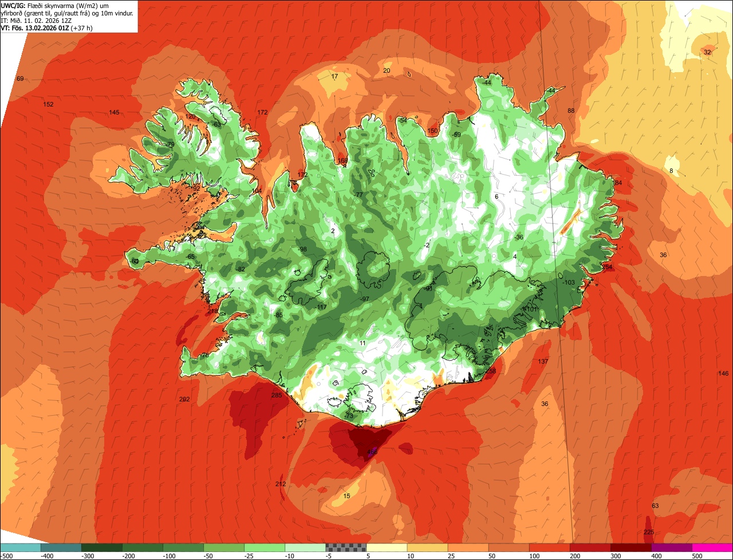Click the flux value '258' on the southeast coast
Screen dimensions: 733x560
[491, 371]
